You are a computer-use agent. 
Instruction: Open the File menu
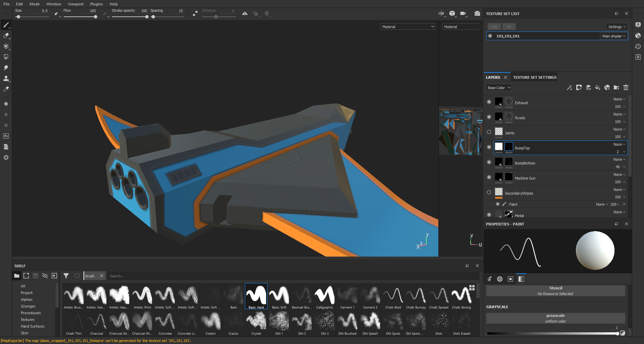coord(6,4)
